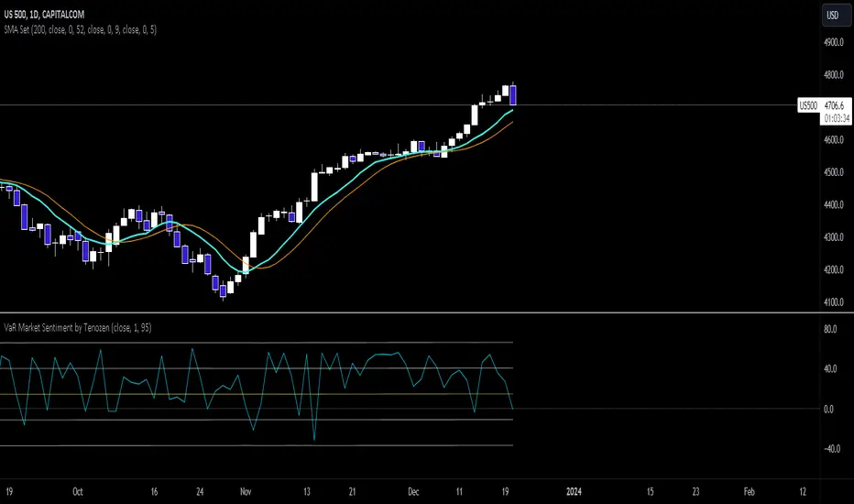Click the 23 date label on time axis
854x504 pixels.
[x=695, y=491]
